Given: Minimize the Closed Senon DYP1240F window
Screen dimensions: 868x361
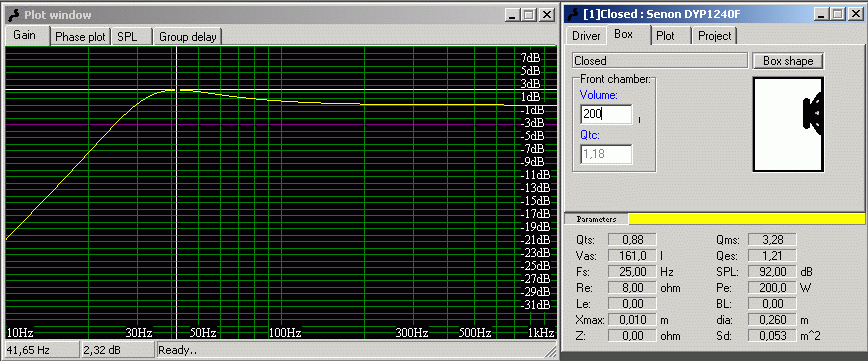Looking at the screenshot, I should [822, 14].
